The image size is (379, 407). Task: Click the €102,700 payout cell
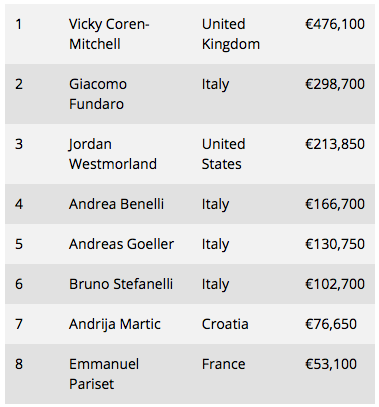(x=335, y=284)
